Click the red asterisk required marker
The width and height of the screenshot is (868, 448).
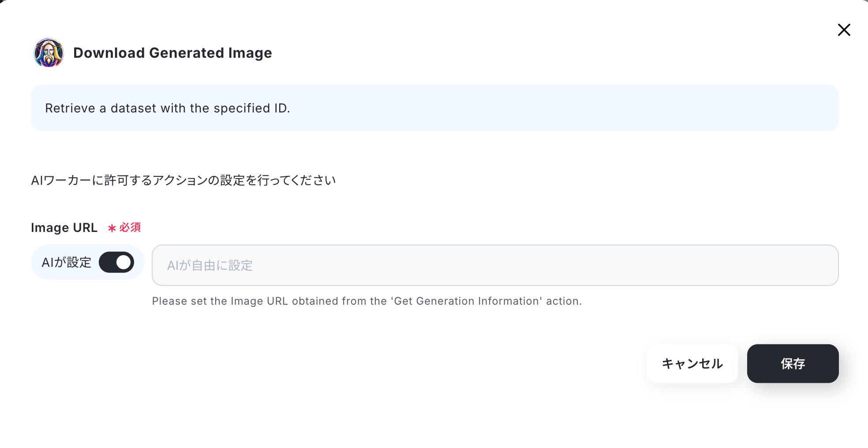[112, 228]
